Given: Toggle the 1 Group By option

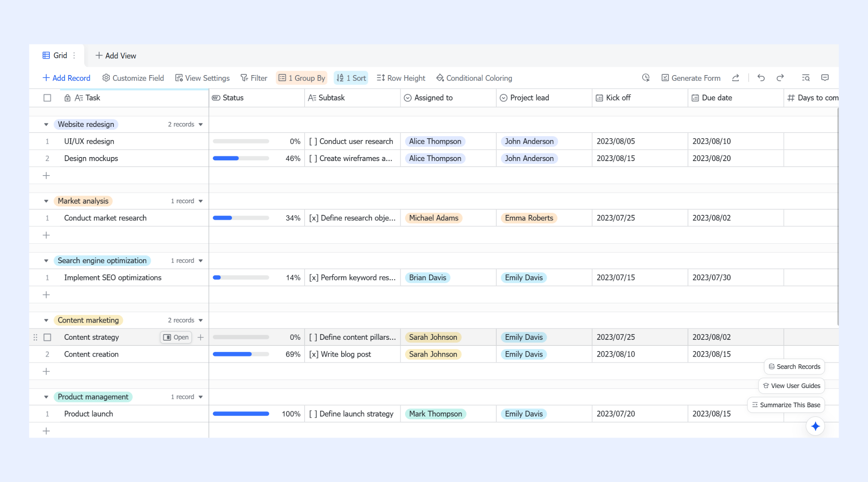Looking at the screenshot, I should coord(302,78).
